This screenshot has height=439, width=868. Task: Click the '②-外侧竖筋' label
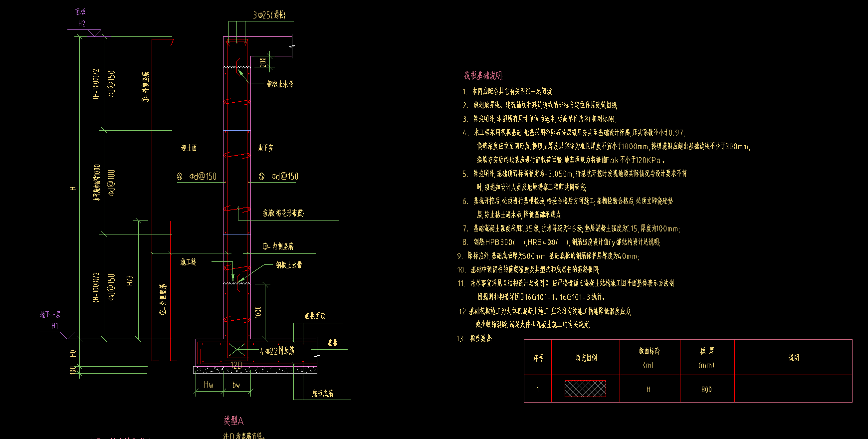pyautogui.click(x=163, y=300)
